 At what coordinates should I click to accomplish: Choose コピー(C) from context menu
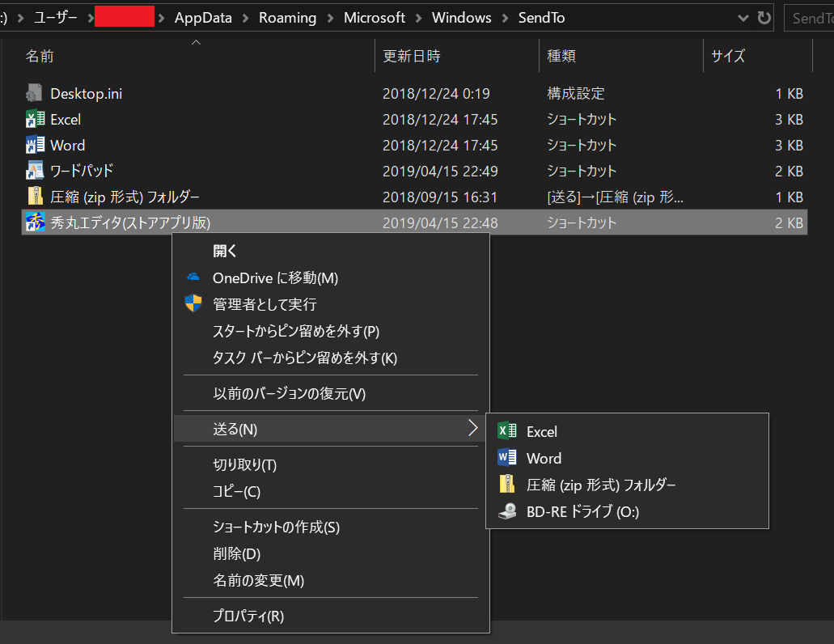(x=331, y=491)
